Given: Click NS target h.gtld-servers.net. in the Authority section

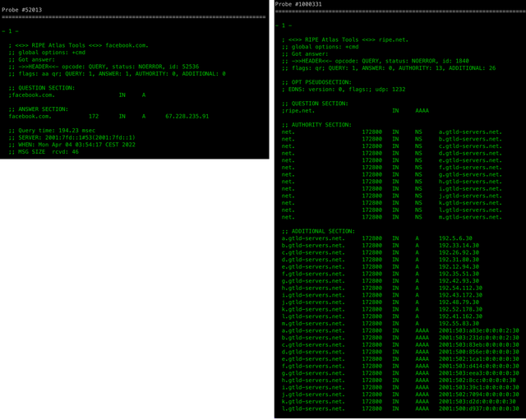Looking at the screenshot, I should click(470, 182).
